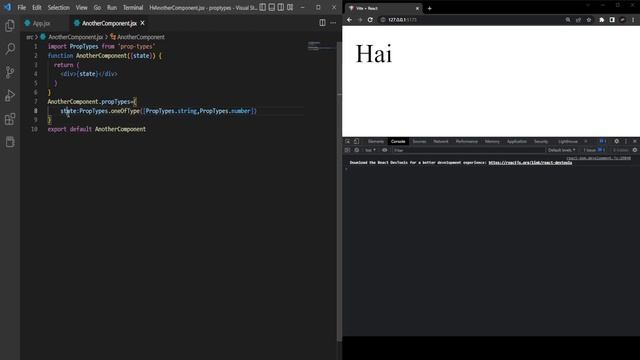Select the Vite + React browser tab

[x=384, y=8]
